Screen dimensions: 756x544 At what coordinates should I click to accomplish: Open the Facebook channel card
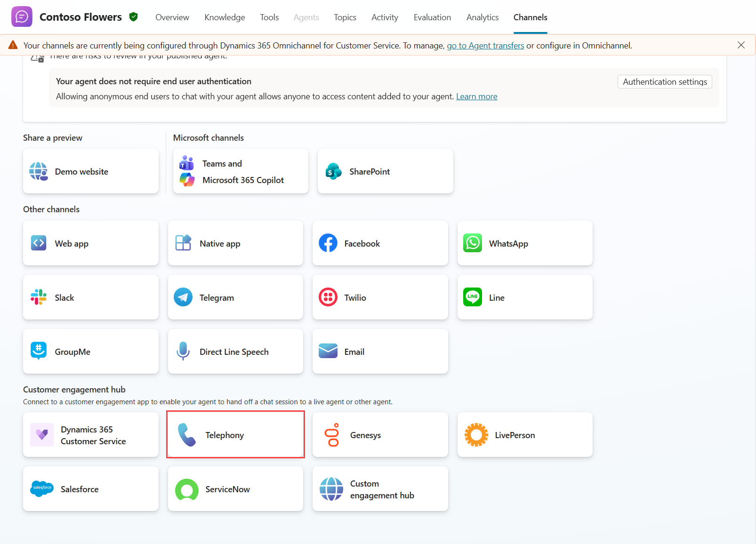[x=380, y=243]
